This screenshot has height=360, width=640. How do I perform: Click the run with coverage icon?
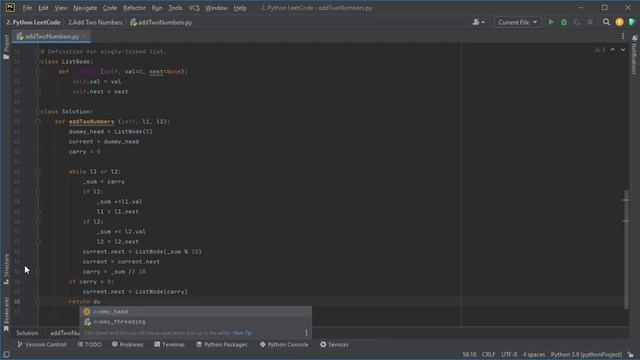click(577, 22)
